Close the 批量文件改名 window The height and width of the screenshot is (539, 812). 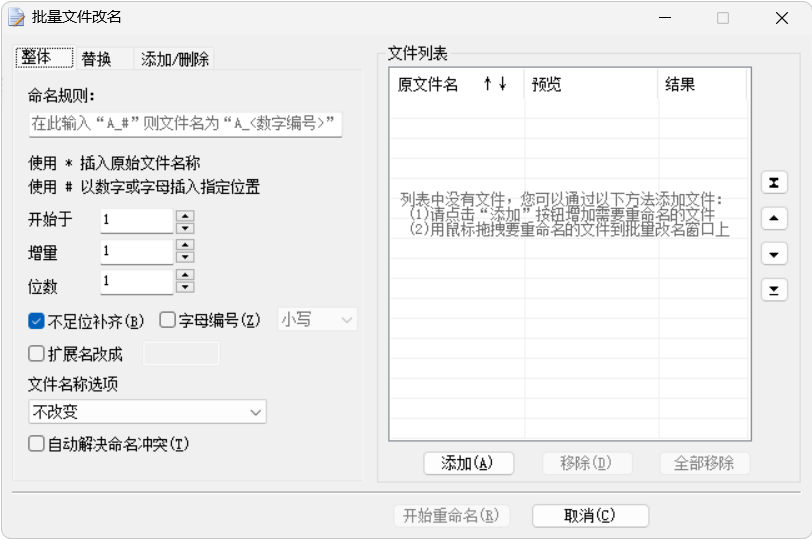pyautogui.click(x=781, y=18)
